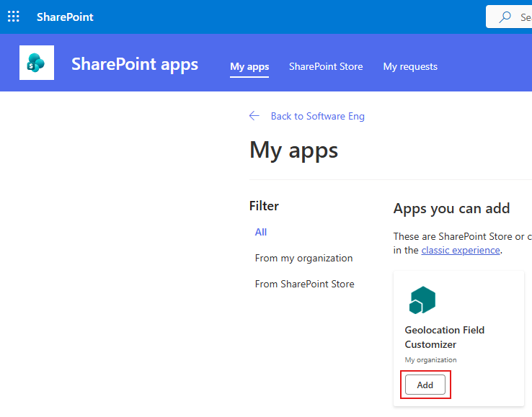Click the SharePoint apps logo icon
Viewport: 532px width, 417px height.
(x=37, y=63)
